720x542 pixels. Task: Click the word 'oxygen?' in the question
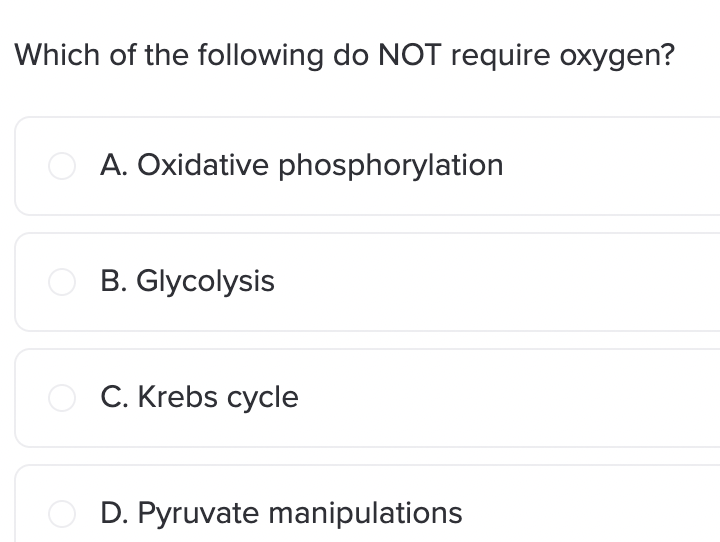[617, 57]
